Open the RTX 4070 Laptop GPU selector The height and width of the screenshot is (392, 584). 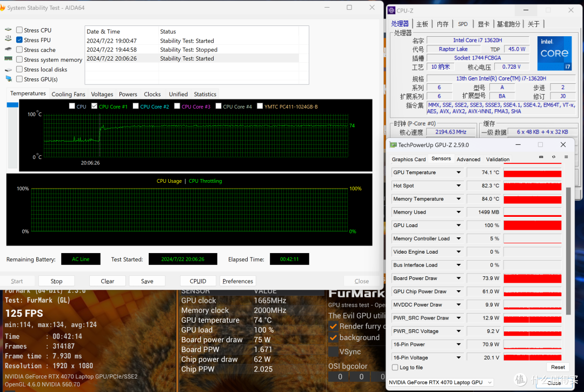point(441,382)
